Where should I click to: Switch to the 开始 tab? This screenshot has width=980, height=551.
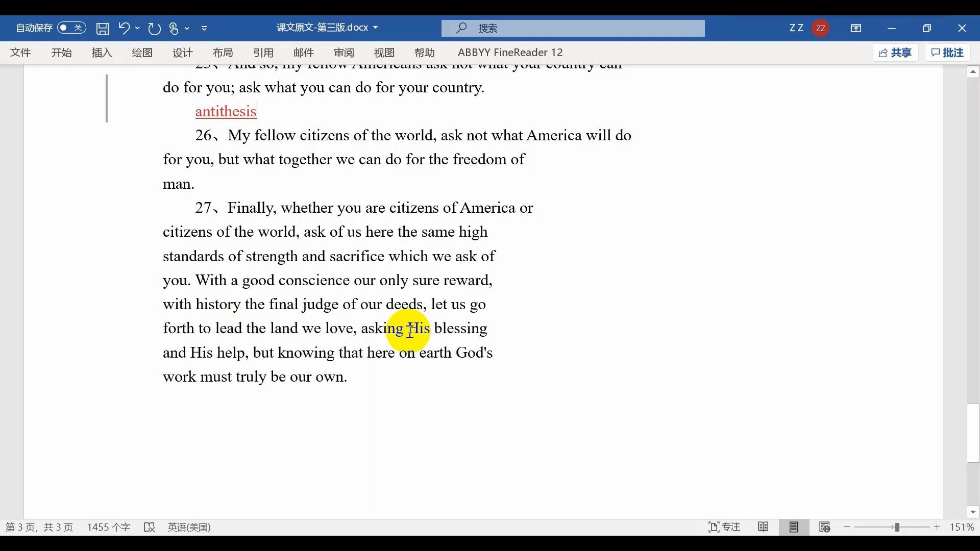62,53
